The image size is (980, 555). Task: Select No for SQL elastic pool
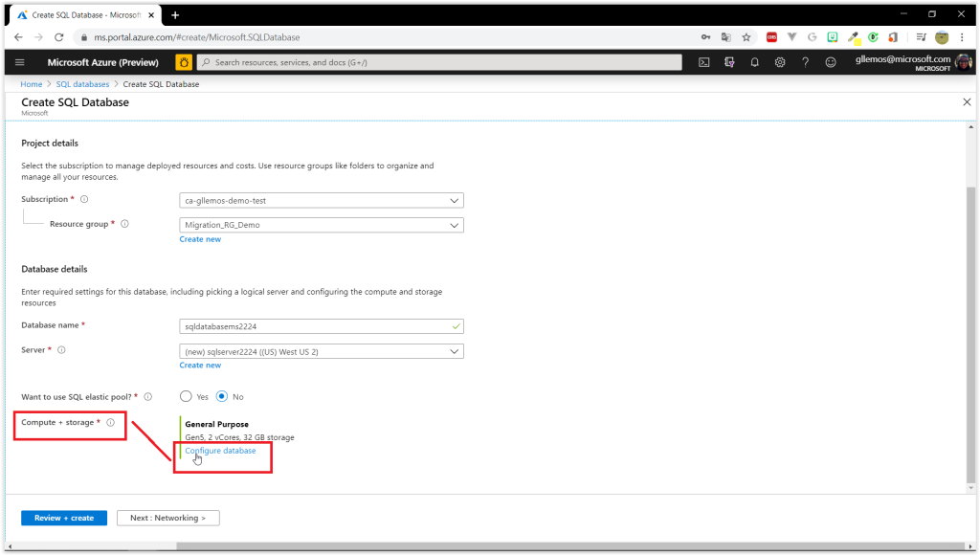point(222,396)
